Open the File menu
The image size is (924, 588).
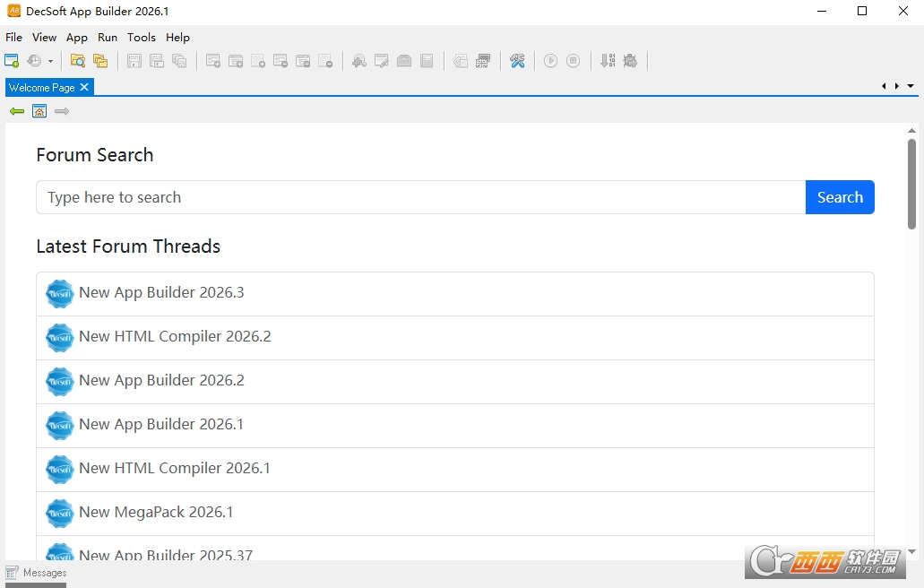pyautogui.click(x=13, y=37)
